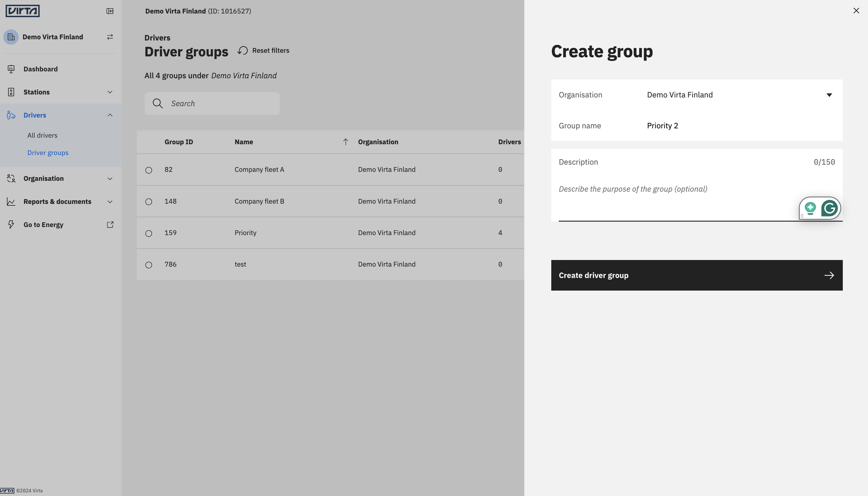
Task: Switch organisation using swap arrows icon
Action: (x=110, y=37)
